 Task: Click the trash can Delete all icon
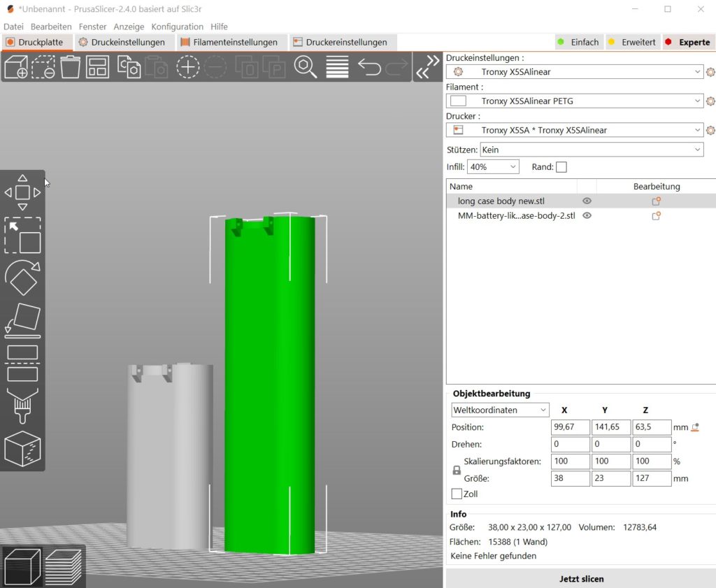(x=71, y=66)
